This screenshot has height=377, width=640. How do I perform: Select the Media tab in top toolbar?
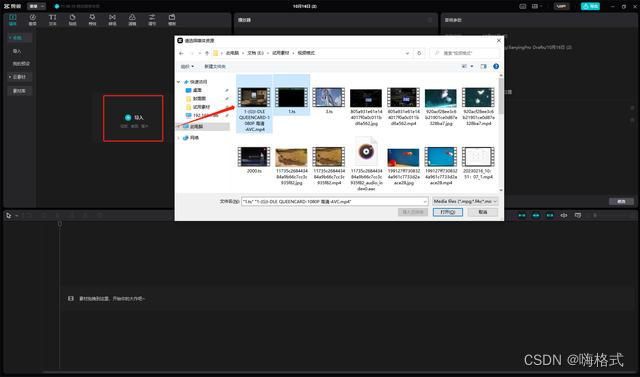click(x=13, y=20)
